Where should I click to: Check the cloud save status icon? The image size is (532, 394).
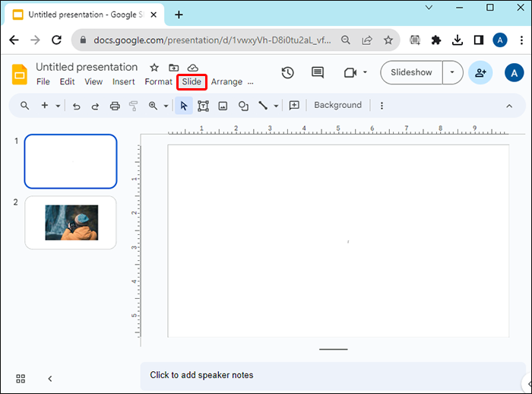[x=193, y=68]
